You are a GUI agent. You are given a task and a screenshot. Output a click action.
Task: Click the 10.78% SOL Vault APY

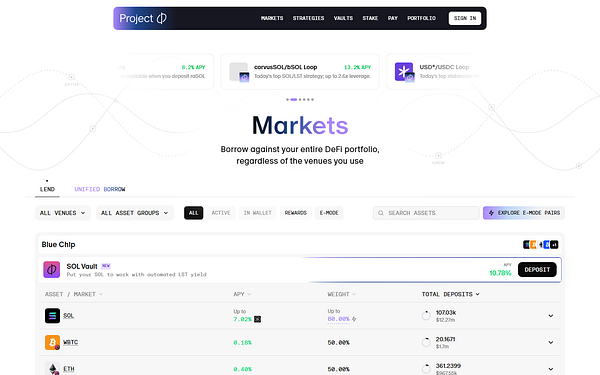click(x=501, y=273)
